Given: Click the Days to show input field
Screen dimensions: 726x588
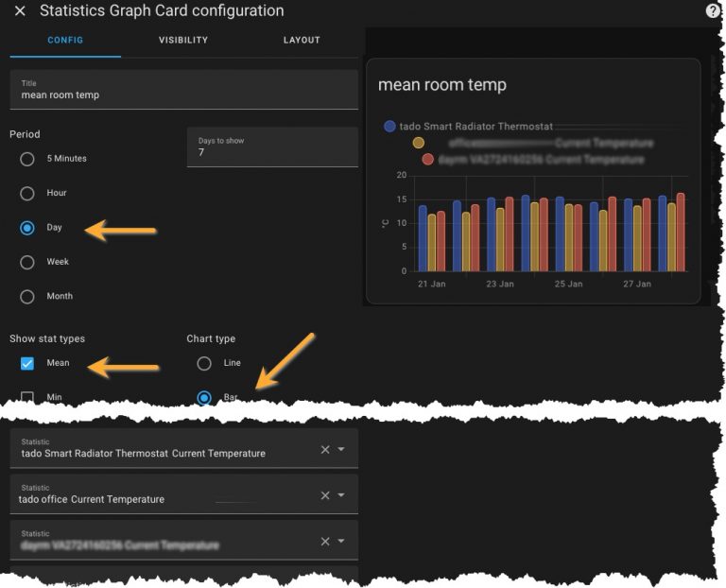Looking at the screenshot, I should coord(272,151).
